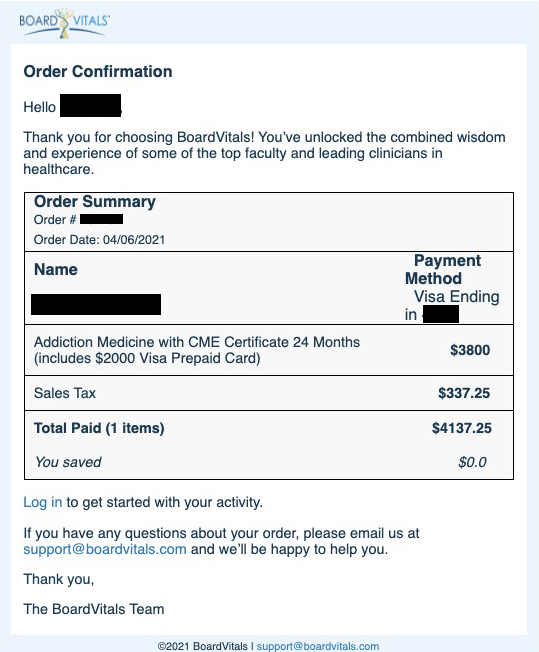
Task: Click the Order Date 04/06/2021 text
Action: [x=99, y=240]
